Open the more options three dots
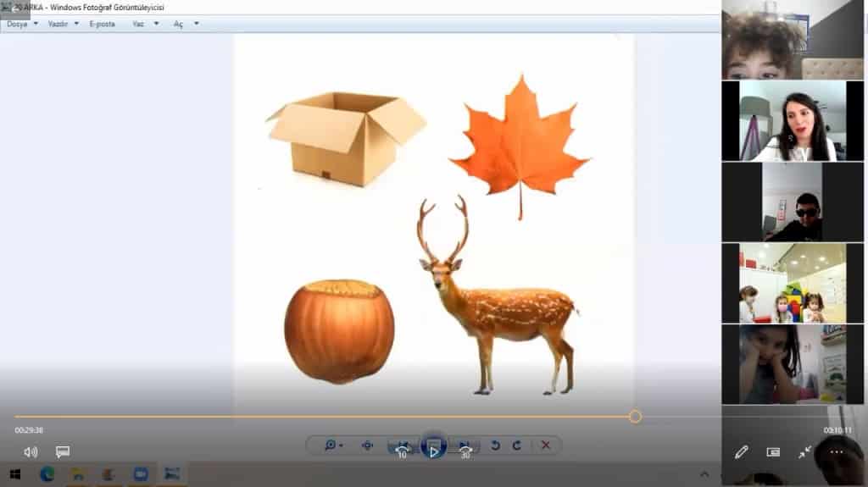This screenshot has height=487, width=868. click(x=837, y=452)
